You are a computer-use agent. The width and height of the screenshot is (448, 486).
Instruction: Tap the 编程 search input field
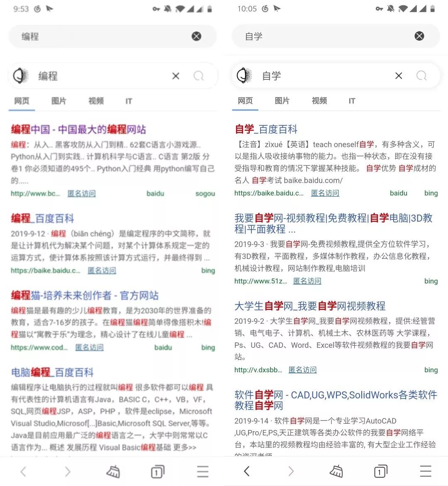point(102,76)
